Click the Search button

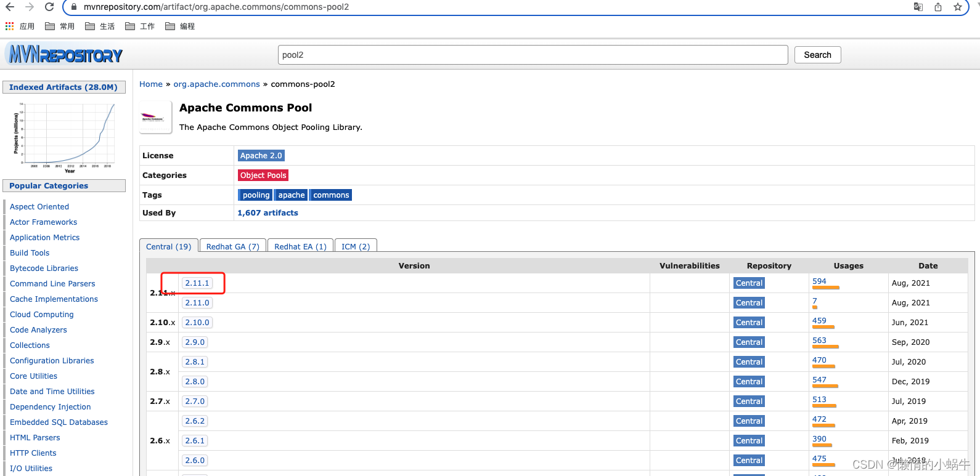pos(817,55)
